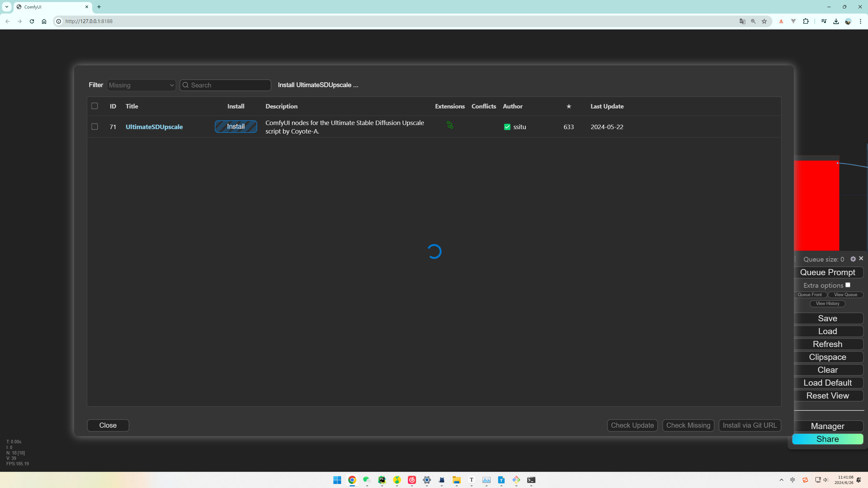Open File Explorer from the taskbar
This screenshot has width=868, height=488.
[x=456, y=480]
